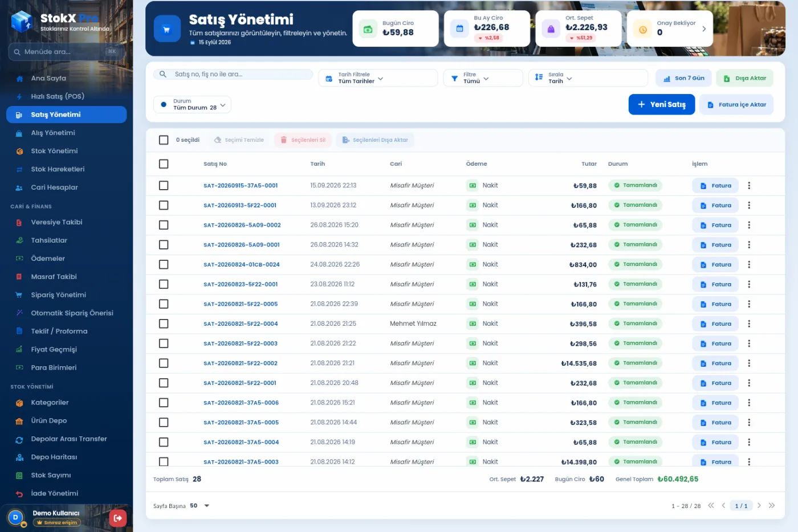Open sale link SAT-20260821-5F22-0005
This screenshot has width=798, height=532.
tap(241, 304)
